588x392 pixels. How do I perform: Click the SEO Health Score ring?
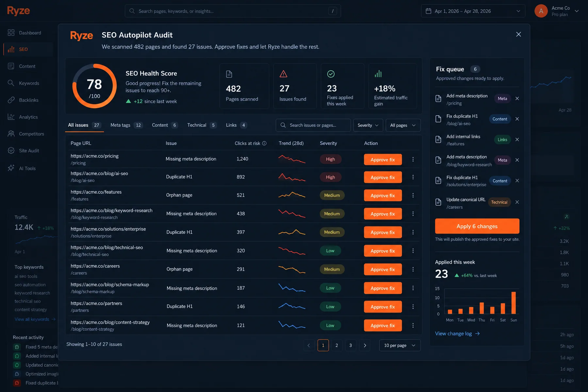pos(94,86)
